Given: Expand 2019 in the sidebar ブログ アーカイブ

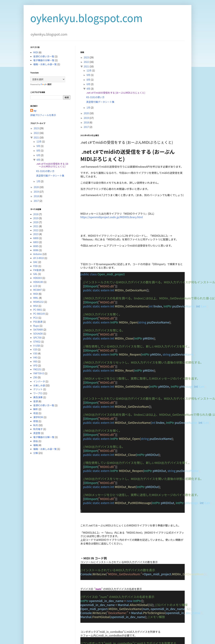Looking at the screenshot, I should click(31, 192).
